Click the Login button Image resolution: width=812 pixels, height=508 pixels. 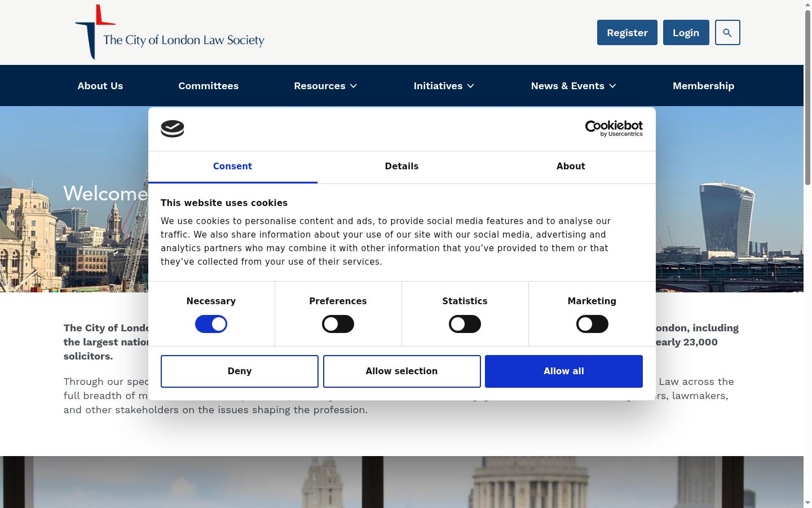686,33
